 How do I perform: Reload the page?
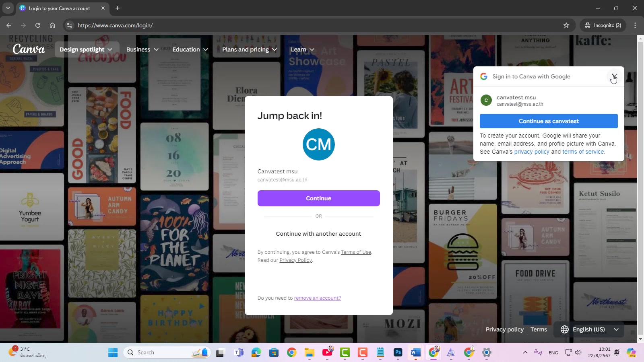(38, 25)
